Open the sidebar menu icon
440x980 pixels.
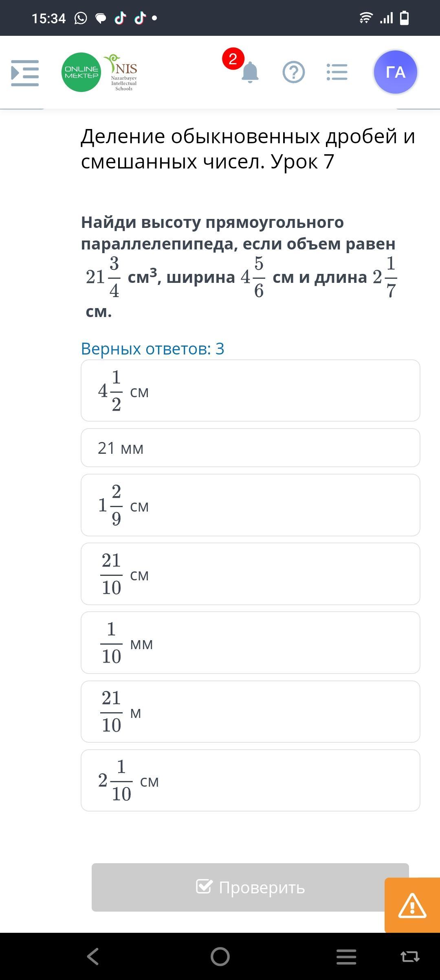tap(25, 73)
